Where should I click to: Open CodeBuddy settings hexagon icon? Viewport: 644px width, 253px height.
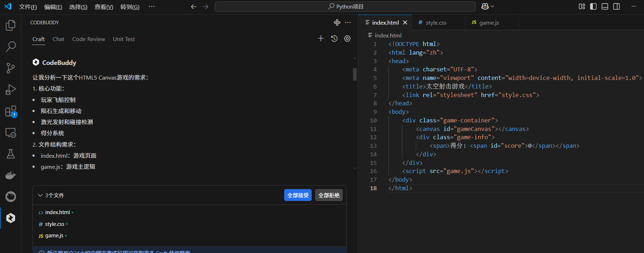(347, 39)
